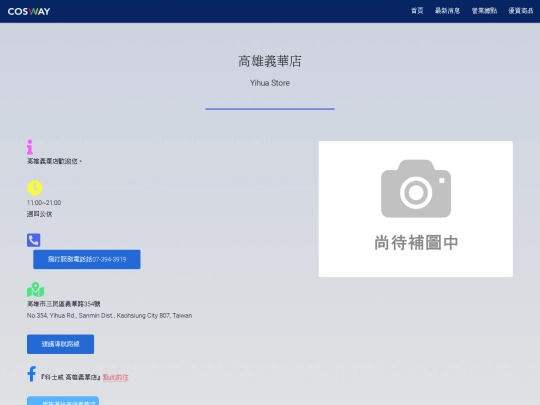Select the Facebook page name text
Screen dimensions: 540x405
coord(71,377)
